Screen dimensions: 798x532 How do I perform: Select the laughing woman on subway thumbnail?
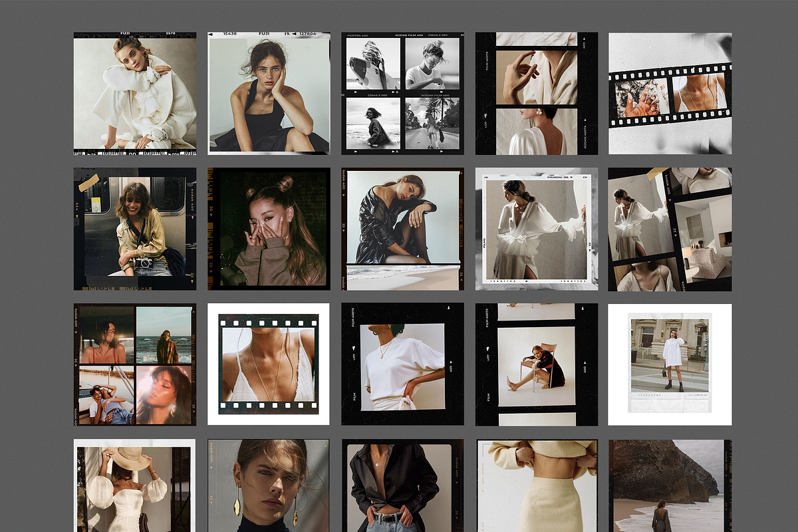[135, 229]
